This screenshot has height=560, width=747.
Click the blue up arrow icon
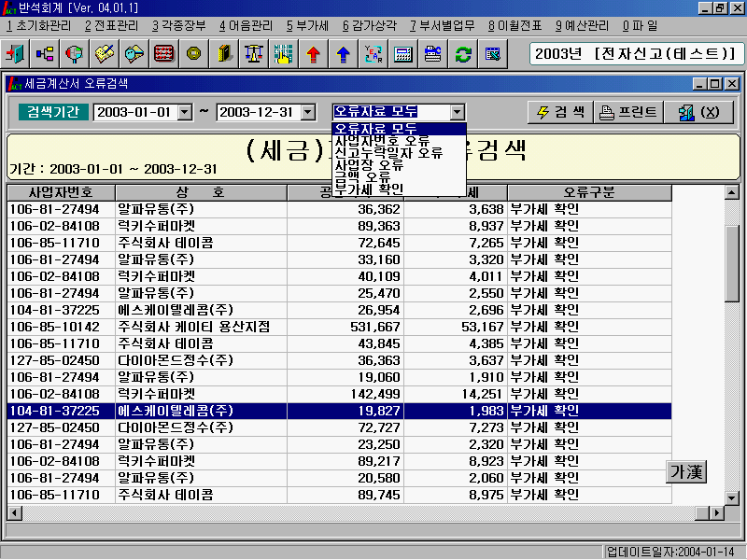(x=343, y=54)
